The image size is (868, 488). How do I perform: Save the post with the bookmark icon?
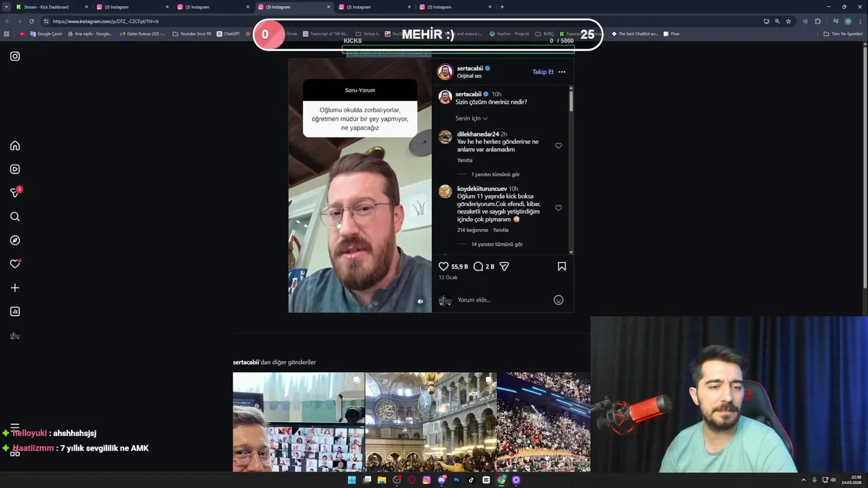coord(561,266)
